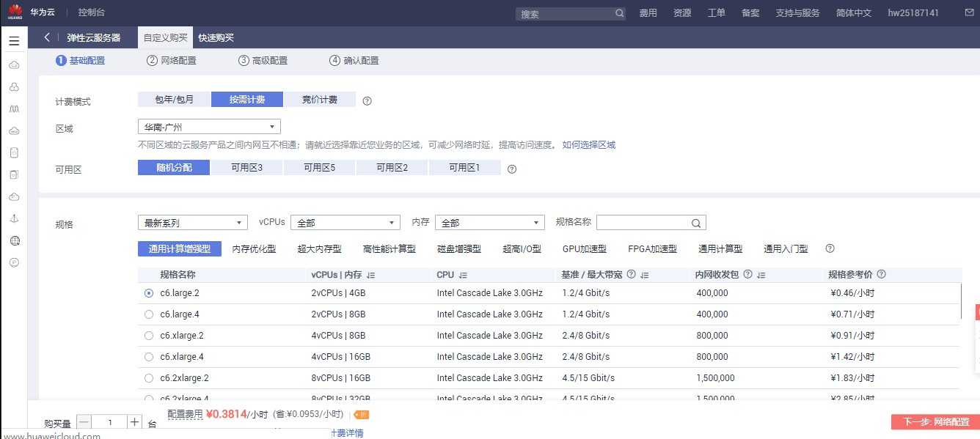Open the 资源 menu in top bar
Viewport: 980px width, 439px height.
coord(682,13)
